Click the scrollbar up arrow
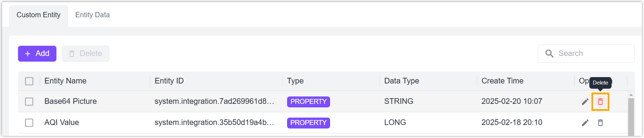This screenshot has height=138, width=644. 631,95
